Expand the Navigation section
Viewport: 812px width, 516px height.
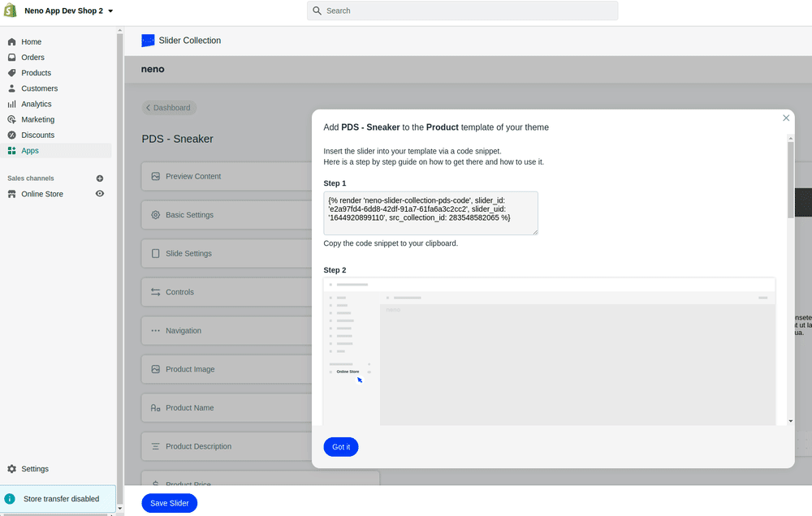[227, 331]
